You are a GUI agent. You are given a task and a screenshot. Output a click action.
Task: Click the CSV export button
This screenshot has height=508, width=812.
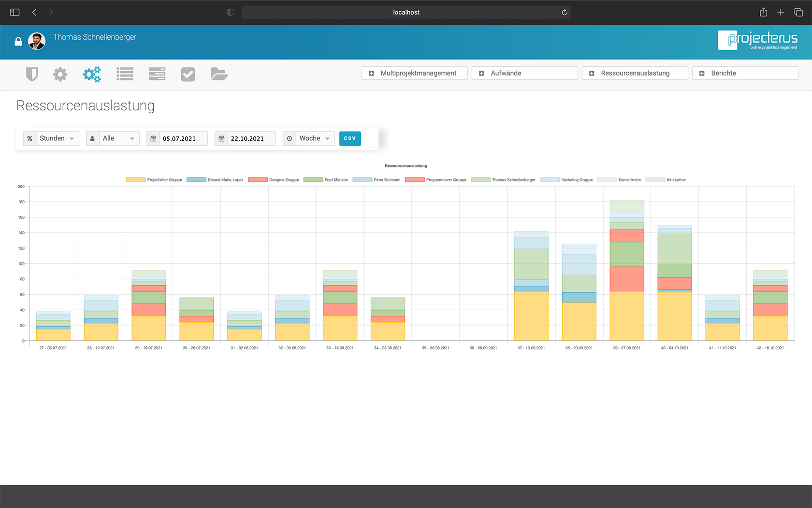click(x=350, y=138)
